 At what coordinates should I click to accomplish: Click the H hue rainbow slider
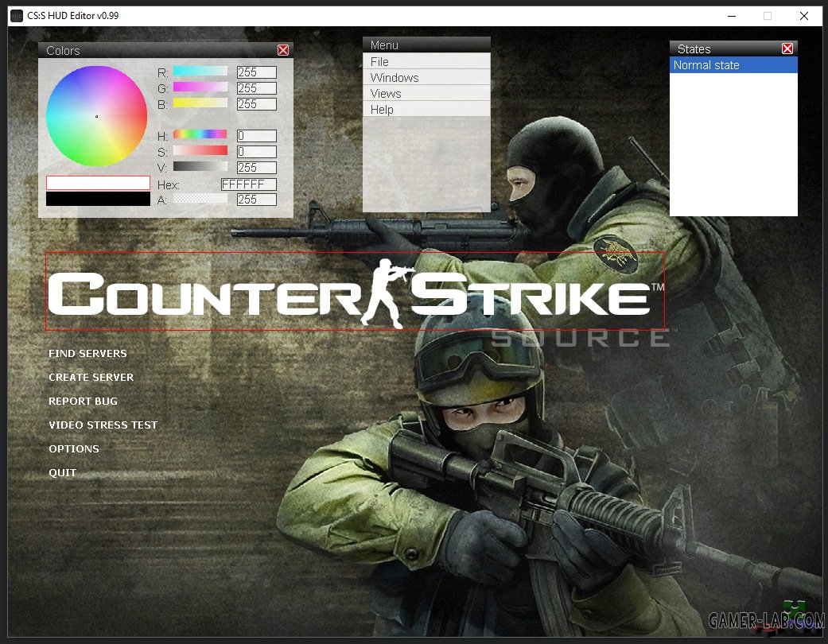(x=200, y=134)
